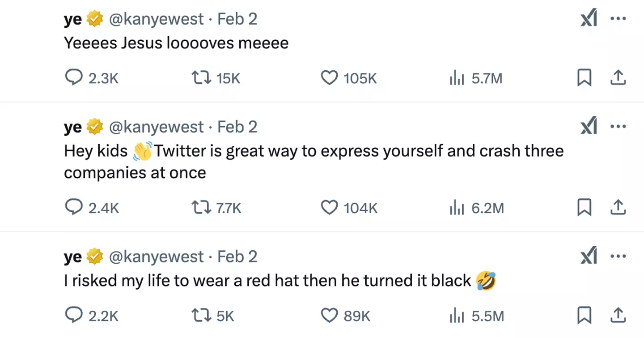Share the 'red hat' tweet
The width and height of the screenshot is (644, 338).
[618, 316]
